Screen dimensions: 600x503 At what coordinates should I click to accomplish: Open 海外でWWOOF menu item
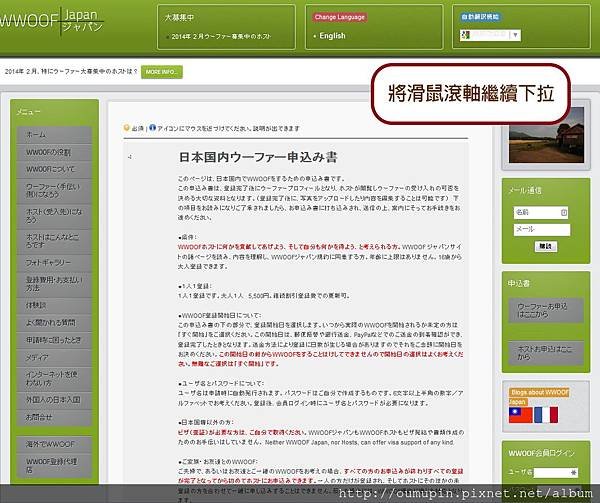click(54, 444)
